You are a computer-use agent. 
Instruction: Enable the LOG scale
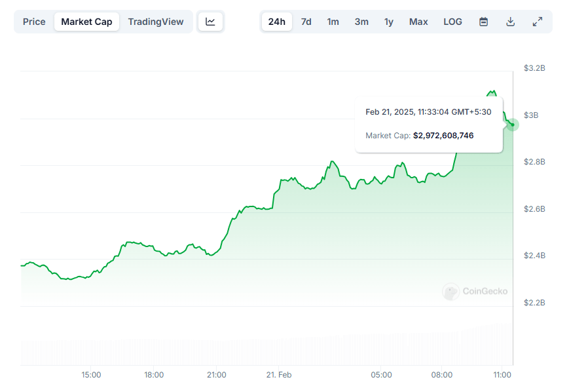(x=452, y=21)
